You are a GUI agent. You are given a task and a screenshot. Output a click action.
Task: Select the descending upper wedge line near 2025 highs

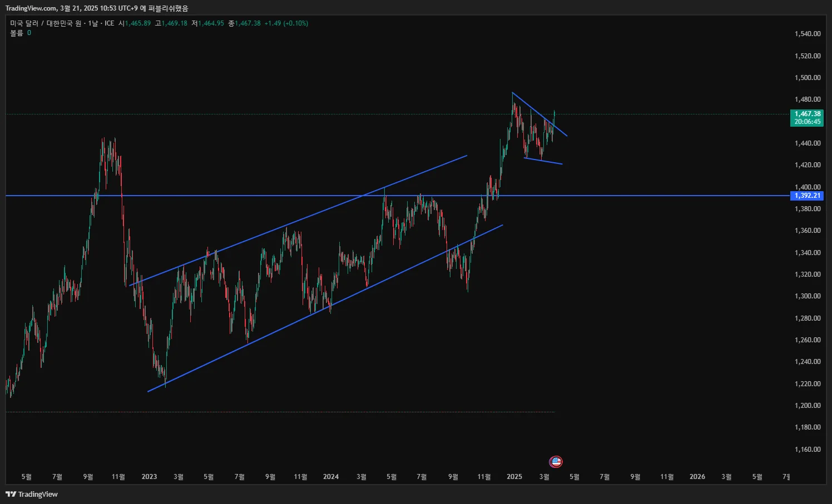(539, 114)
